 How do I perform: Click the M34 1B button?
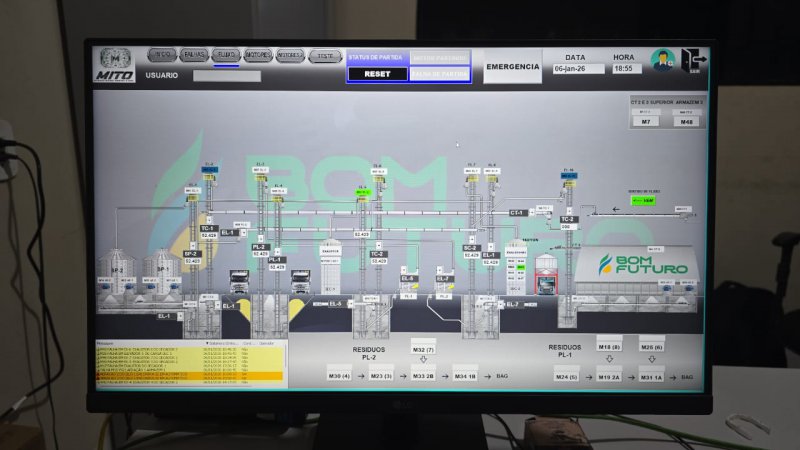click(465, 373)
